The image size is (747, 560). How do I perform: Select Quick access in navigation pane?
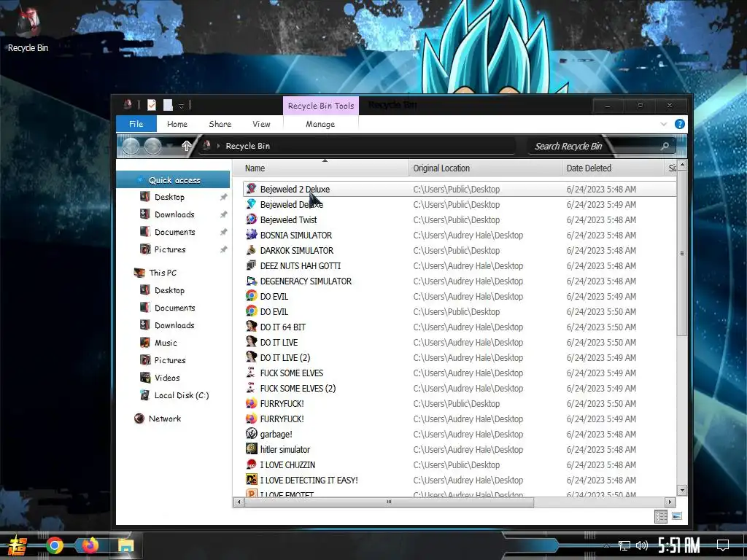[174, 180]
